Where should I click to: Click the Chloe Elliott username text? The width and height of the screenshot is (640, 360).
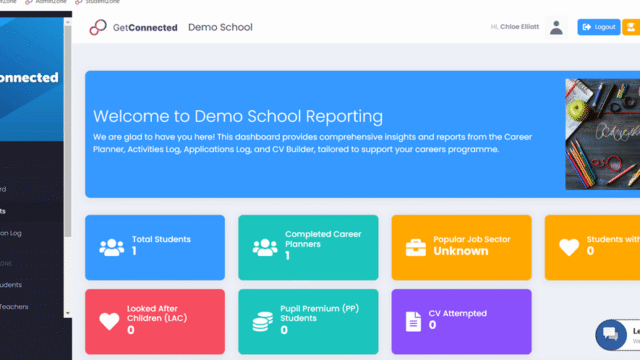click(520, 27)
